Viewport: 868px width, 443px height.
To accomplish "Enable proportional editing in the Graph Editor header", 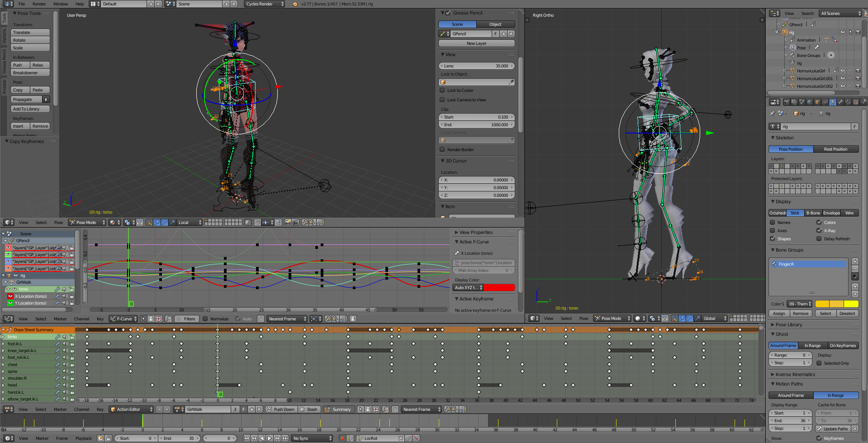I will click(x=261, y=319).
